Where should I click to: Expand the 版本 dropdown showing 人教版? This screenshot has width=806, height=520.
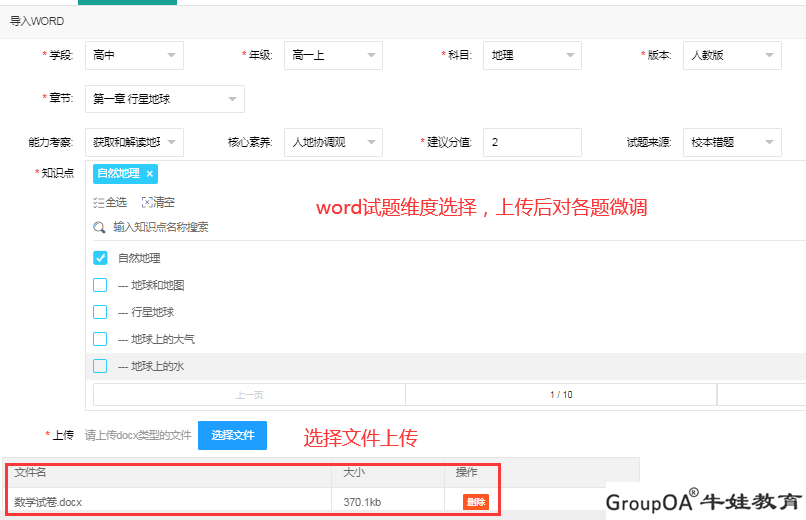tap(731, 56)
